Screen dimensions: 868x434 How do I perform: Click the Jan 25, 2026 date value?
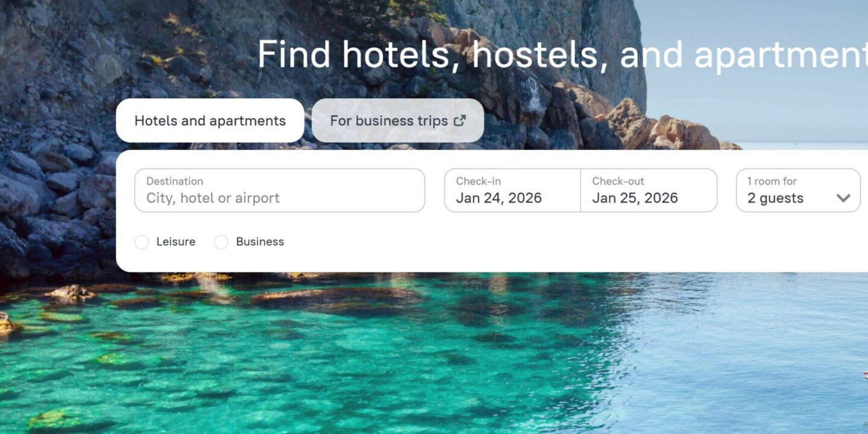(x=635, y=198)
